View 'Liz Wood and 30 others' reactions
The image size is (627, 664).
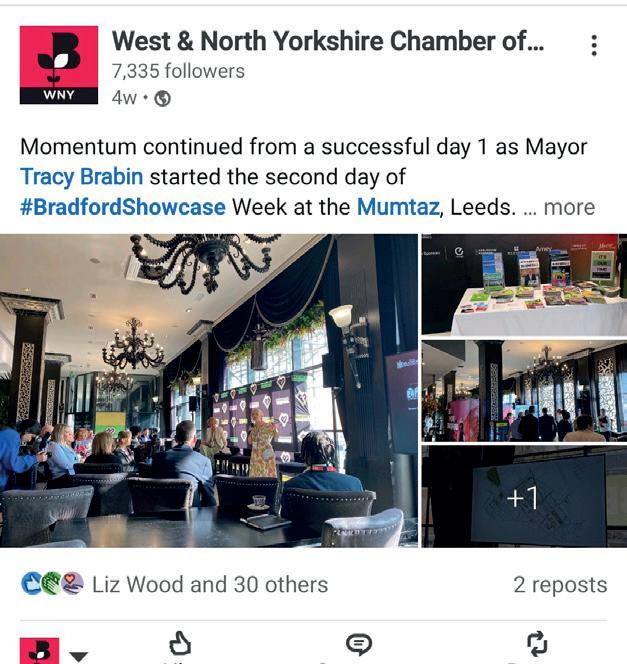[210, 584]
